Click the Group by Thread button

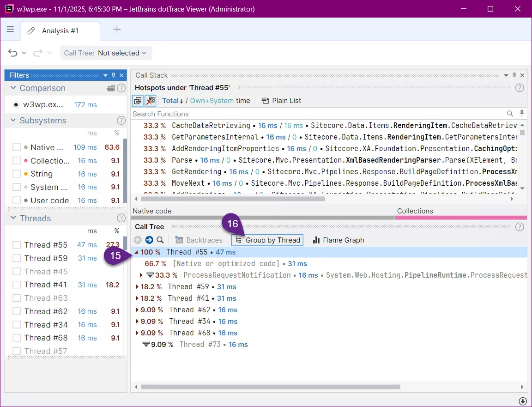(268, 240)
